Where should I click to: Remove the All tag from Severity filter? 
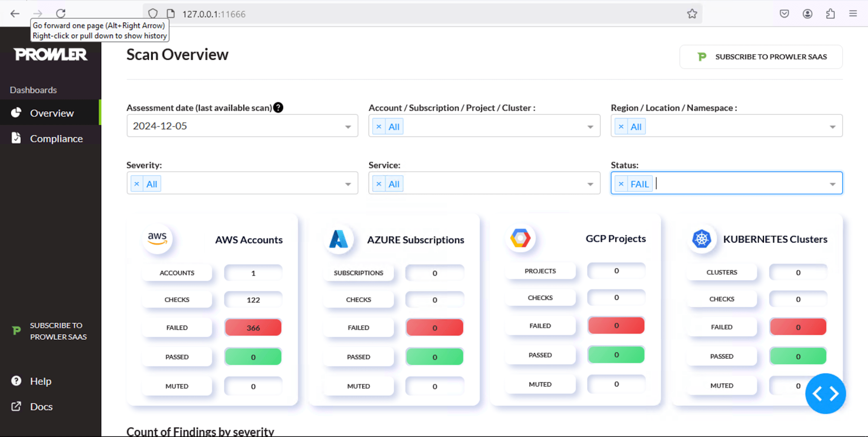point(137,184)
